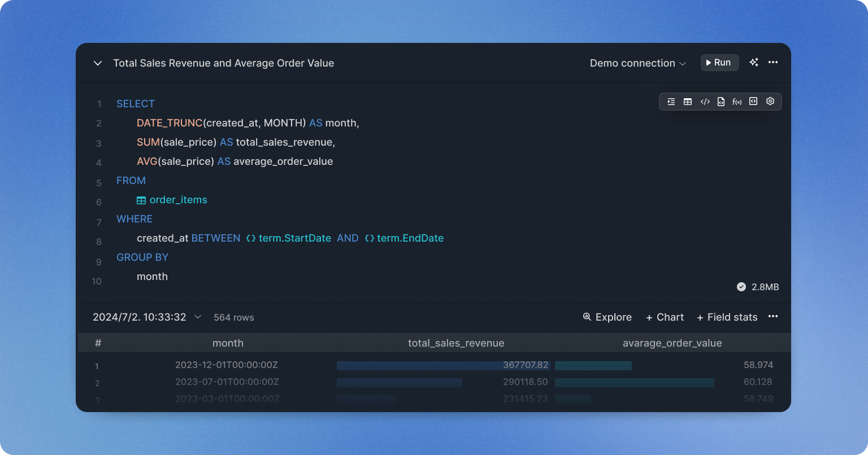868x455 pixels.
Task: Open the query header three-dot menu
Action: 773,63
